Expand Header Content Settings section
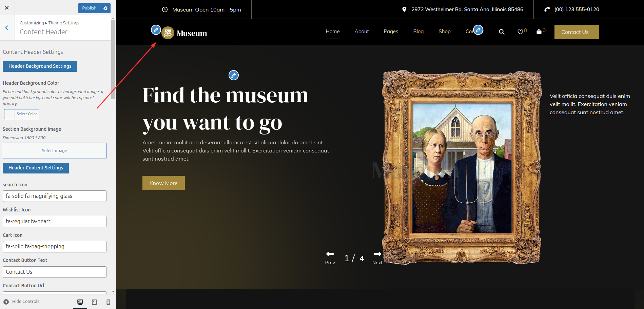Image resolution: width=644 pixels, height=309 pixels. (36, 168)
